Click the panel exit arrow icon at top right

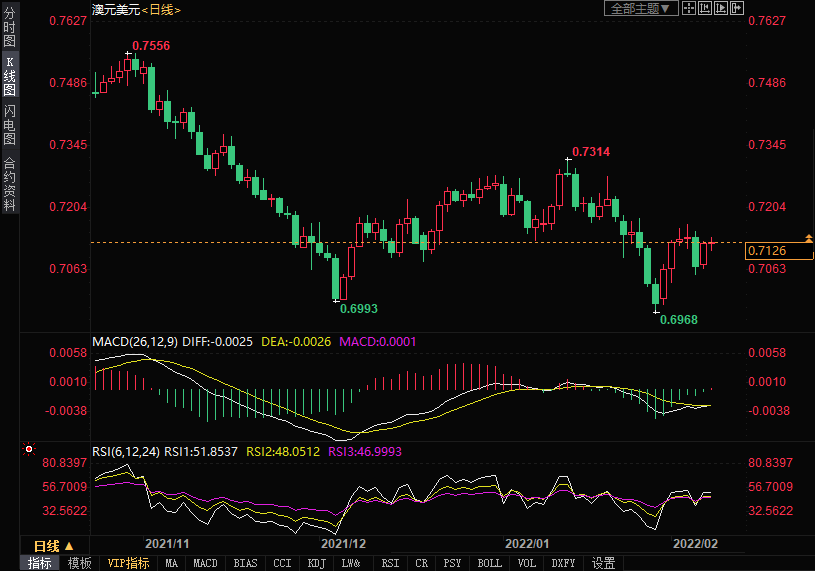click(738, 8)
